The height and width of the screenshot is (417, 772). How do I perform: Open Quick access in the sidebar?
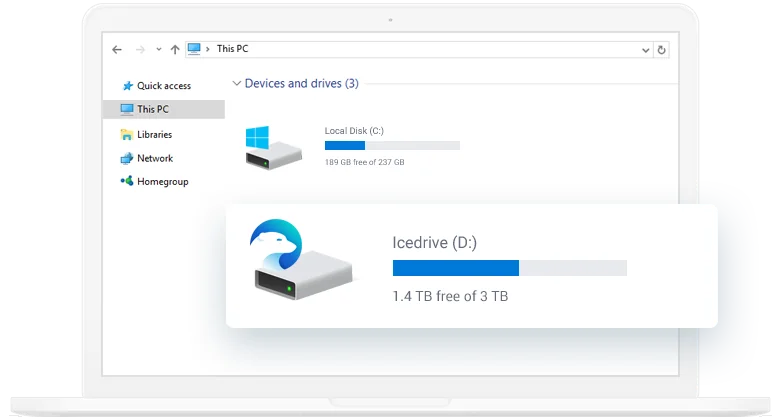(163, 86)
